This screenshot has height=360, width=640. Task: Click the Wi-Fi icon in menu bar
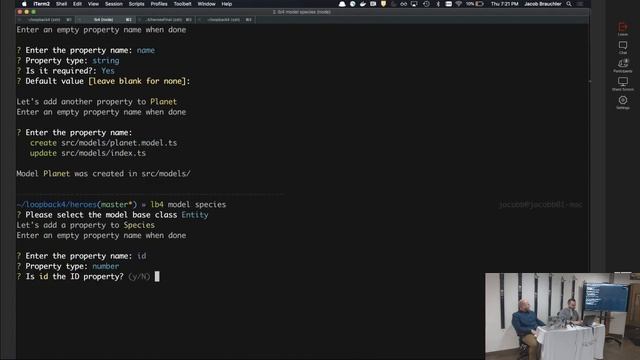point(459,4)
